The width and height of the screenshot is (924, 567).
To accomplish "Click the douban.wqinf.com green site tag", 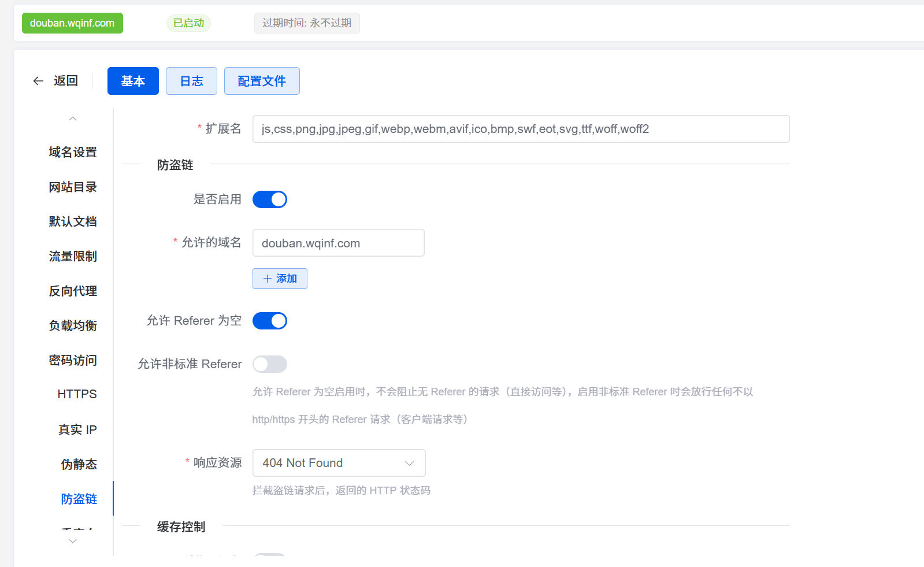I will pyautogui.click(x=72, y=23).
